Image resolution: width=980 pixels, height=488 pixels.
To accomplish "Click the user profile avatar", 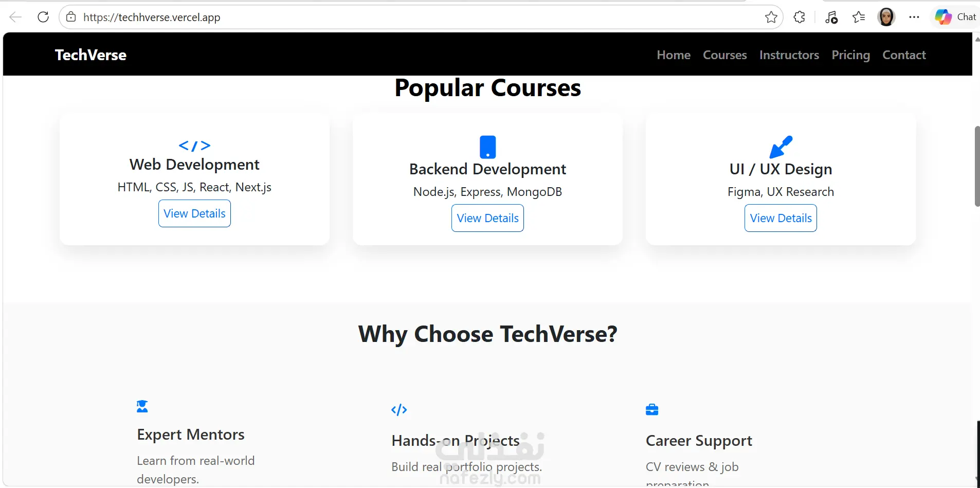I will [886, 17].
